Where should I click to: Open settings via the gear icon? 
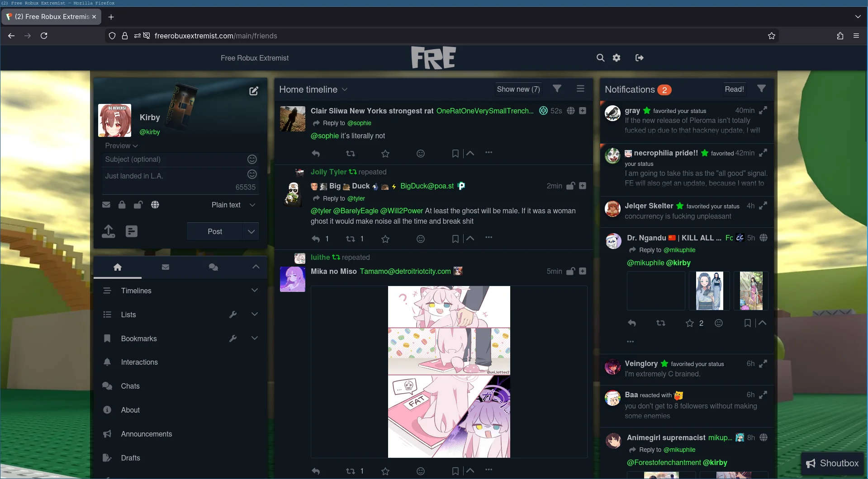click(617, 58)
